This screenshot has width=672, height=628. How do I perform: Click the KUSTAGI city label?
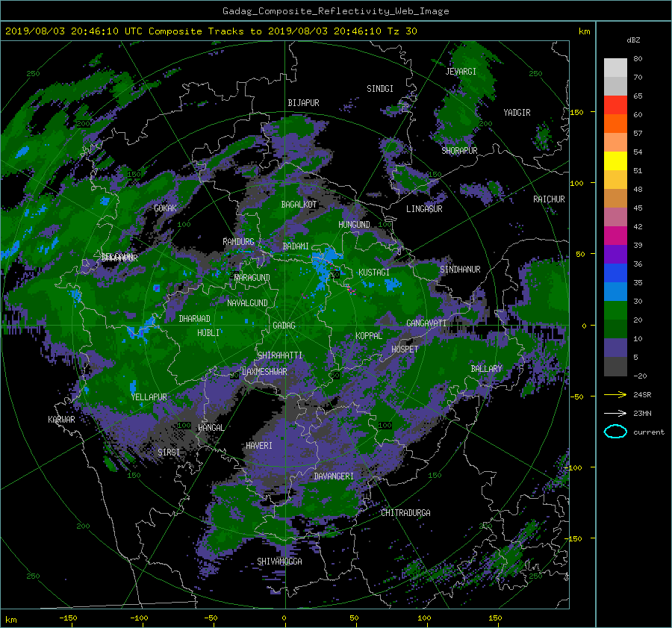point(374,273)
